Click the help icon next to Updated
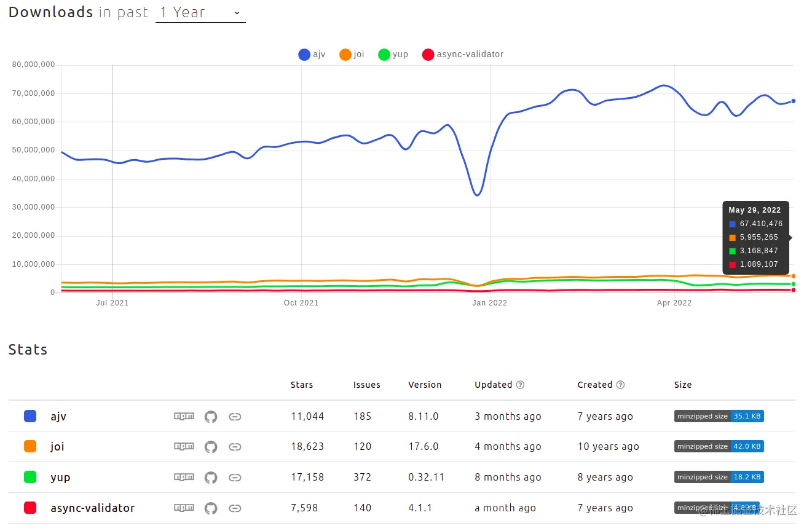 click(520, 385)
